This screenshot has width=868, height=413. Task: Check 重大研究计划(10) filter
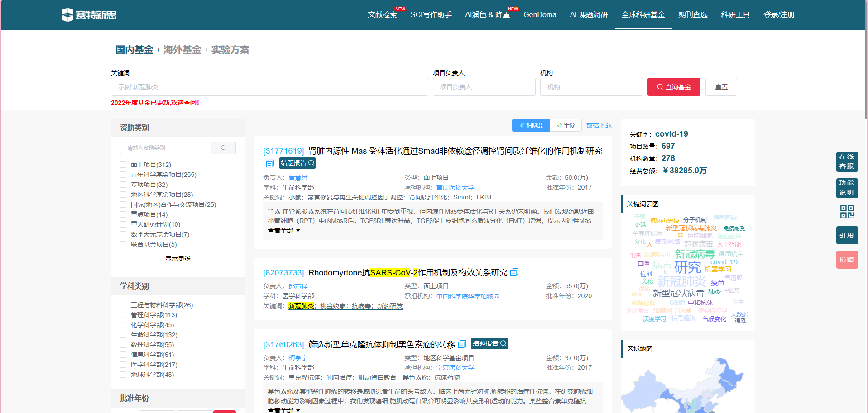coord(123,224)
